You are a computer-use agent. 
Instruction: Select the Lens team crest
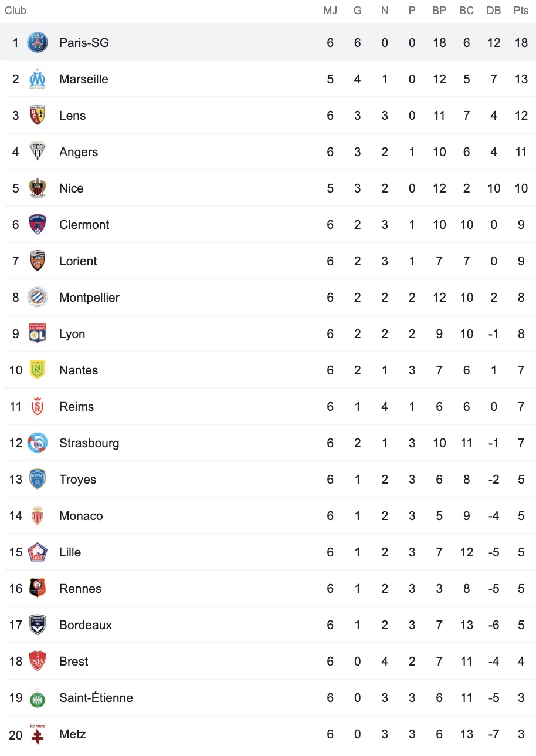pos(38,116)
